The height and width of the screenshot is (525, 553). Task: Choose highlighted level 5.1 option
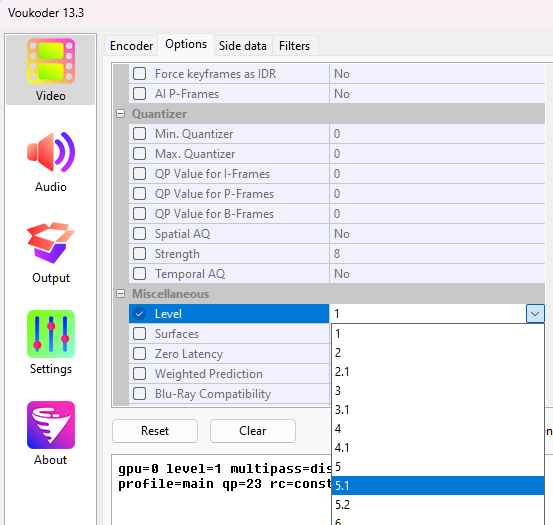coord(438,486)
